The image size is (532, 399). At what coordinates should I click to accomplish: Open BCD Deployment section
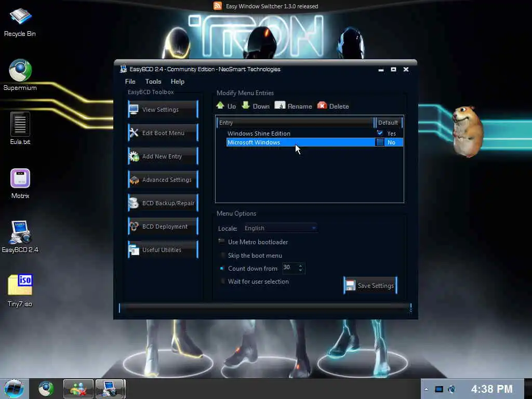click(163, 227)
